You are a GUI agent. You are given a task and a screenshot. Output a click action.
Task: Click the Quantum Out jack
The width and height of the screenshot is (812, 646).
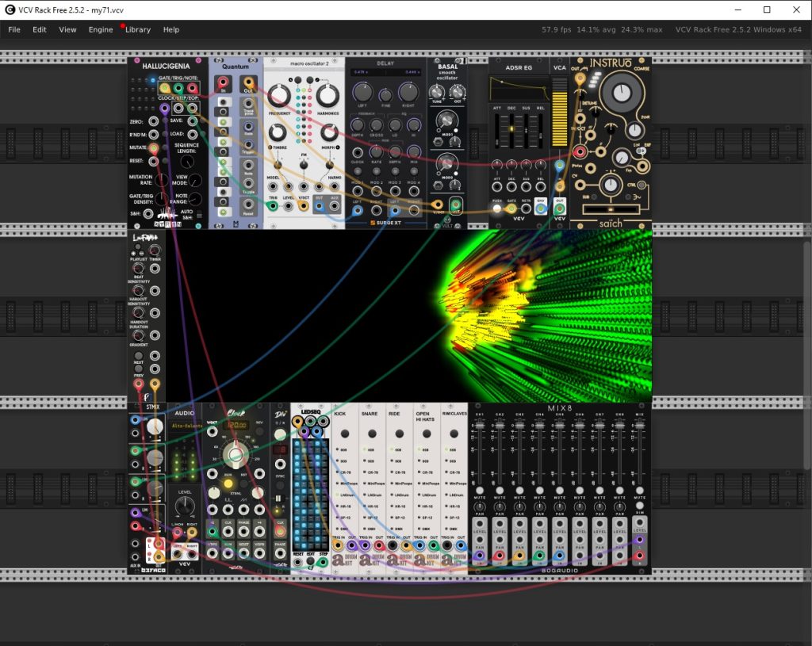[x=248, y=82]
